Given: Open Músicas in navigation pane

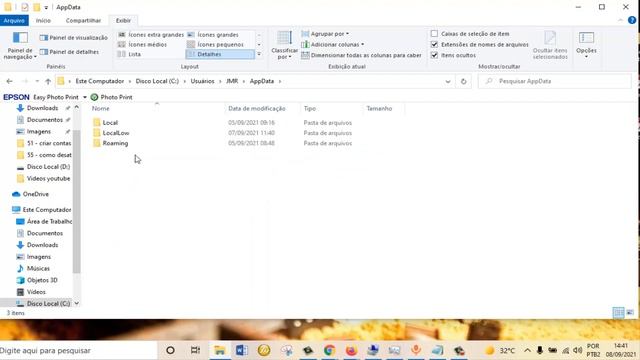Looking at the screenshot, I should point(38,269).
